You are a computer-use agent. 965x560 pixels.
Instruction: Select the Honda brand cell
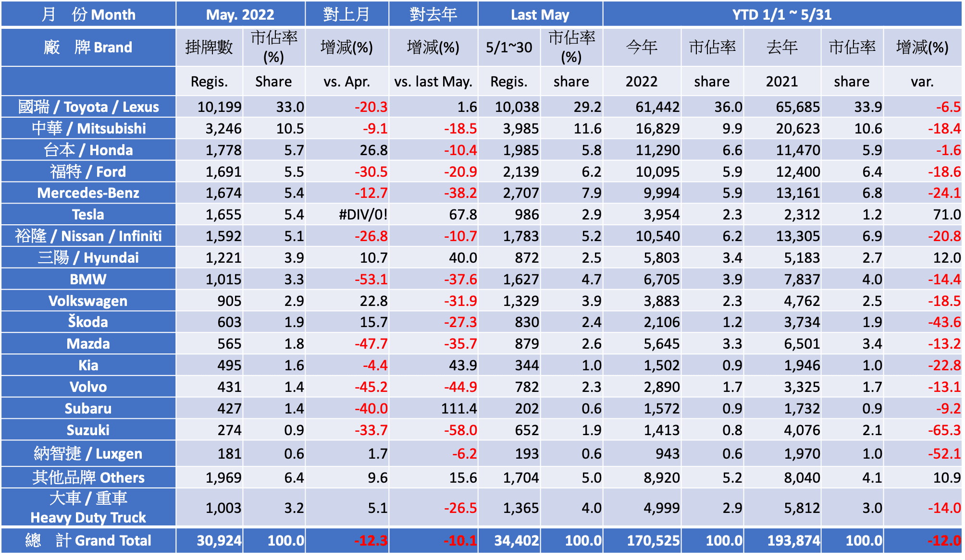(88, 150)
